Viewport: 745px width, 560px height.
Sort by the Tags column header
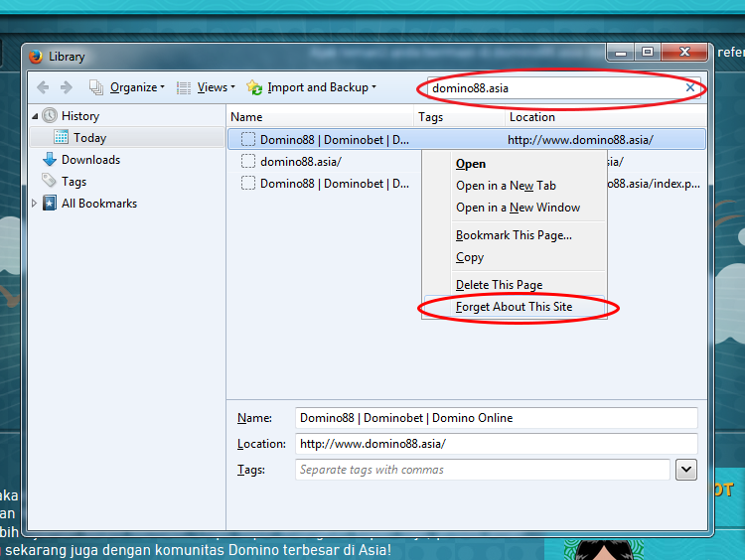tap(459, 117)
